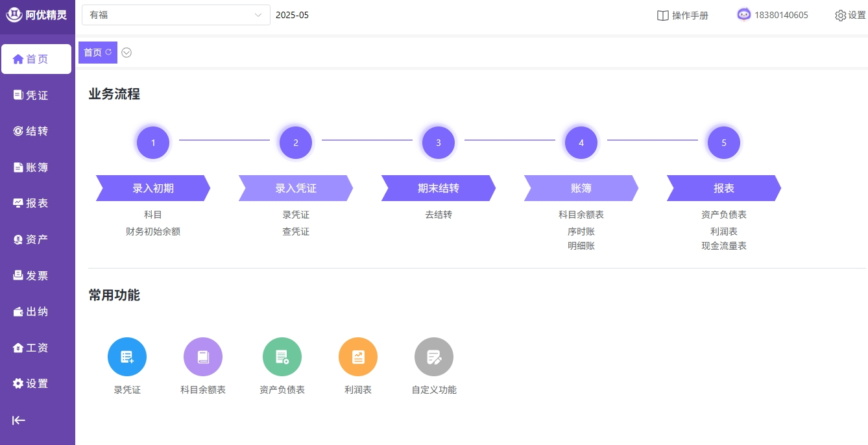Switch to the 首页 tab

pos(93,53)
